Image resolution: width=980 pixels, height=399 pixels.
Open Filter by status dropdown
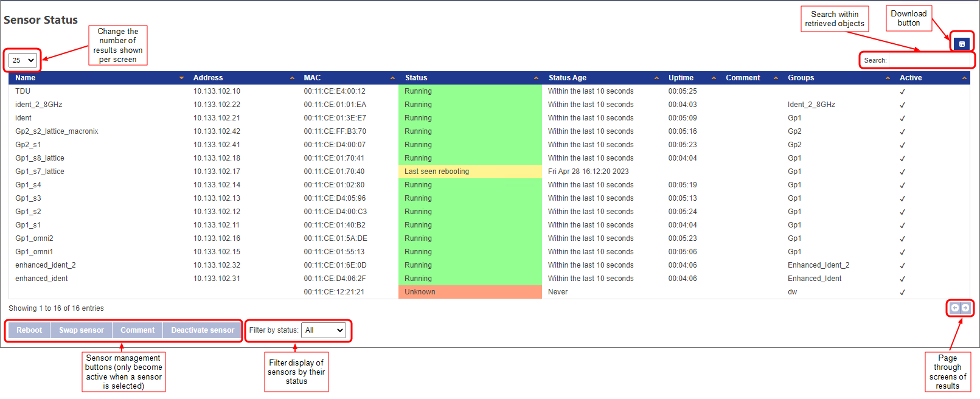pyautogui.click(x=324, y=330)
